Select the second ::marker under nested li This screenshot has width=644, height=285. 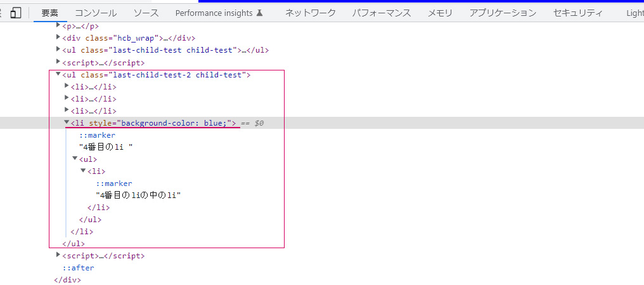click(114, 183)
